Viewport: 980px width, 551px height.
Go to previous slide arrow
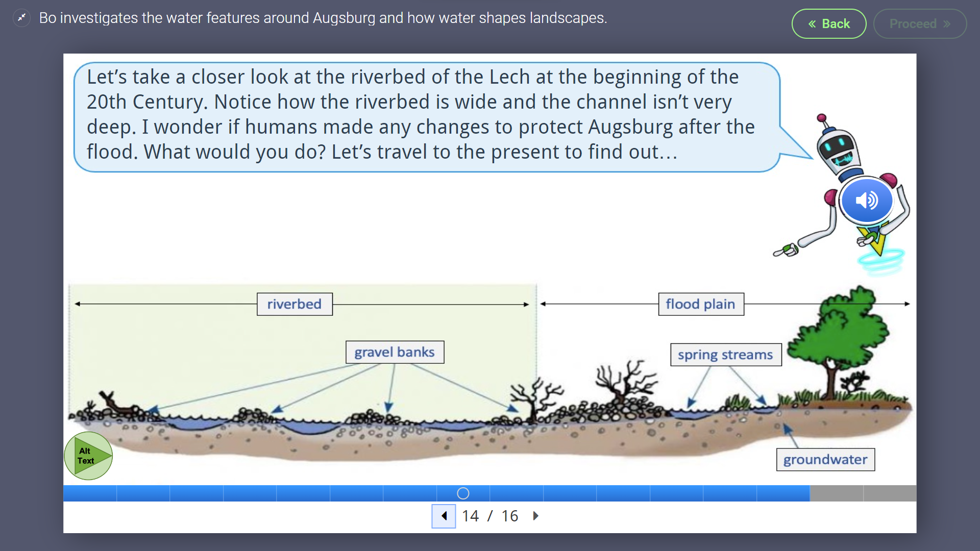(444, 516)
